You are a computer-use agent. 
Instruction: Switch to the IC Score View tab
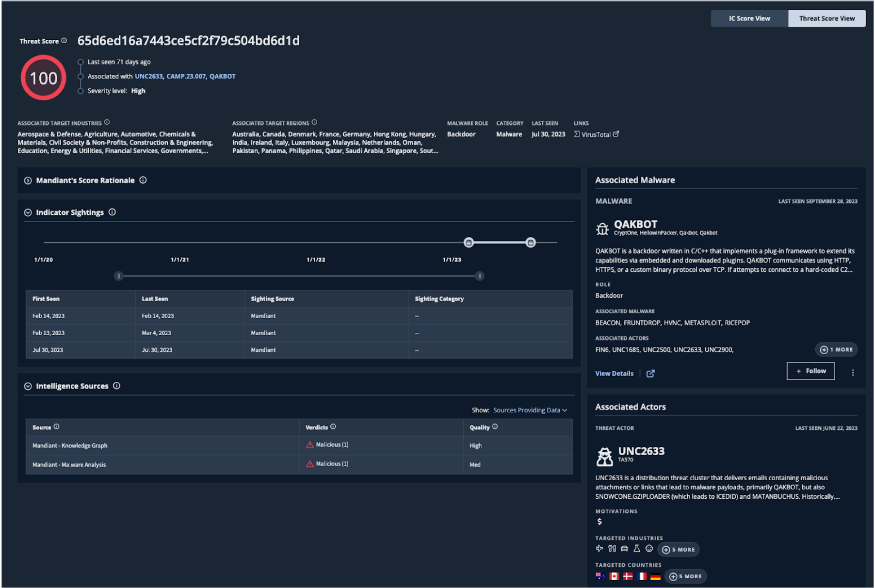coord(749,18)
